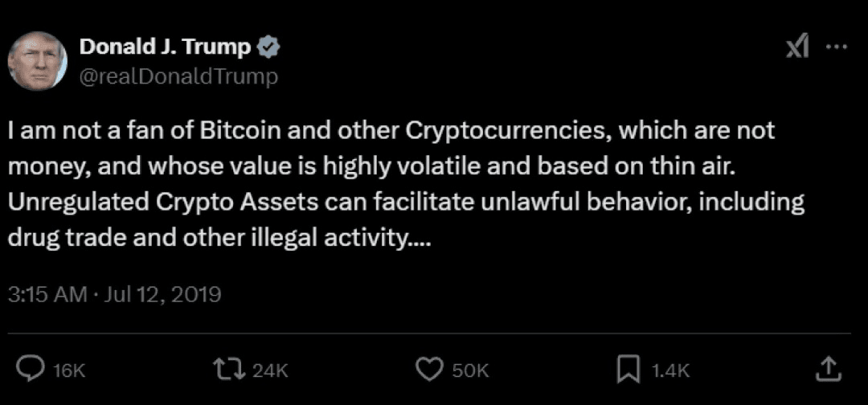The image size is (868, 405).
Task: Click the repost arrows icon
Action: (x=229, y=369)
